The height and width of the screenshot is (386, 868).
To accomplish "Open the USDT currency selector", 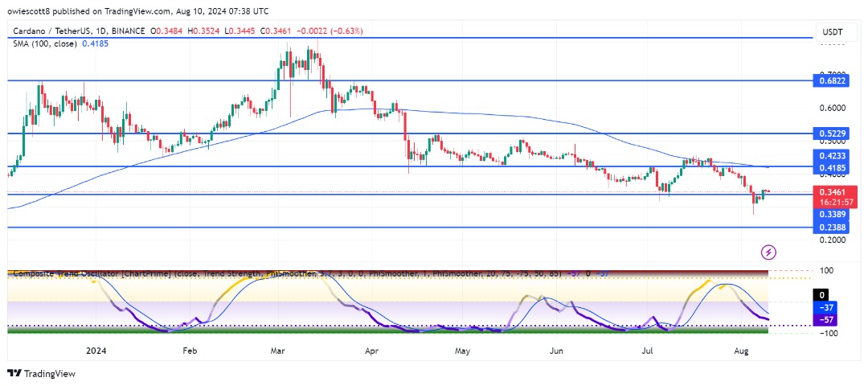I will coord(835,32).
